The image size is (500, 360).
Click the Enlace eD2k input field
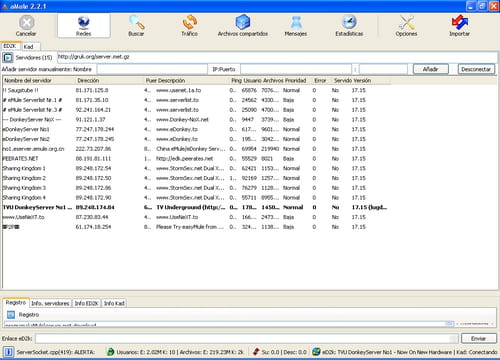pyautogui.click(x=247, y=339)
